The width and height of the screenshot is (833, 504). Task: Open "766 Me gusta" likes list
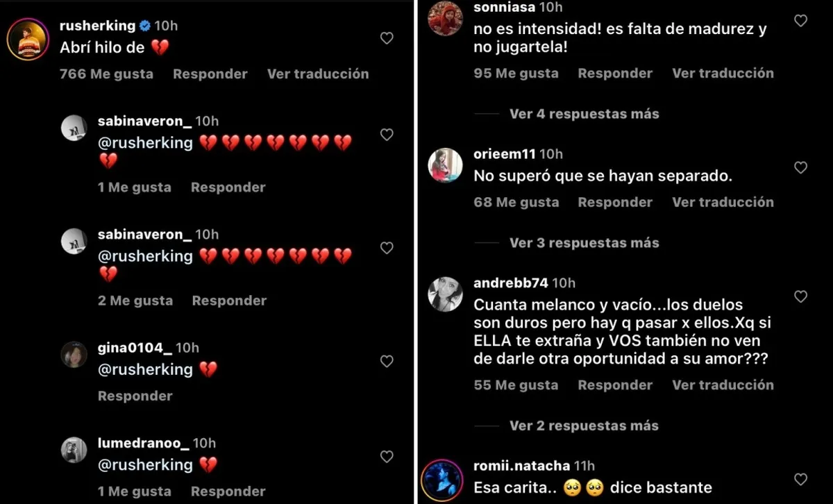tap(107, 74)
